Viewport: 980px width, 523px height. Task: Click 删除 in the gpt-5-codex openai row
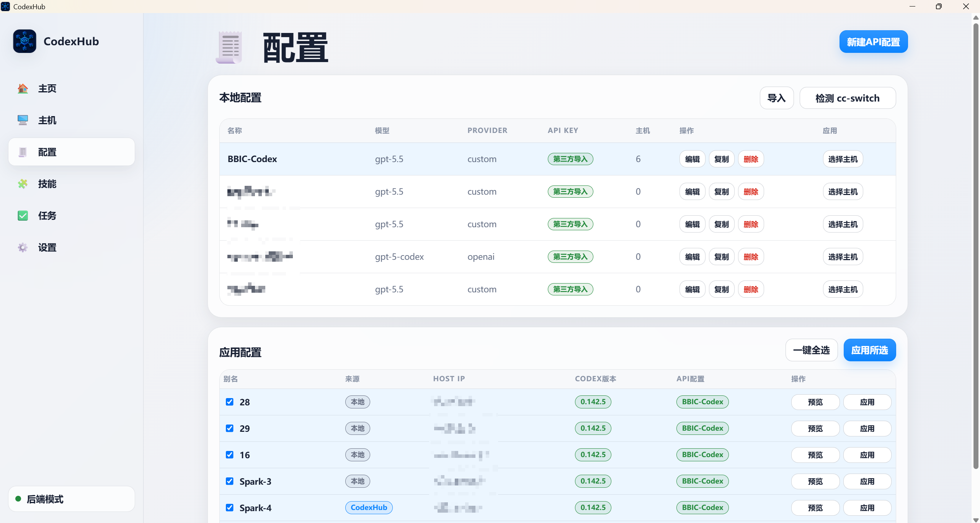click(x=751, y=257)
